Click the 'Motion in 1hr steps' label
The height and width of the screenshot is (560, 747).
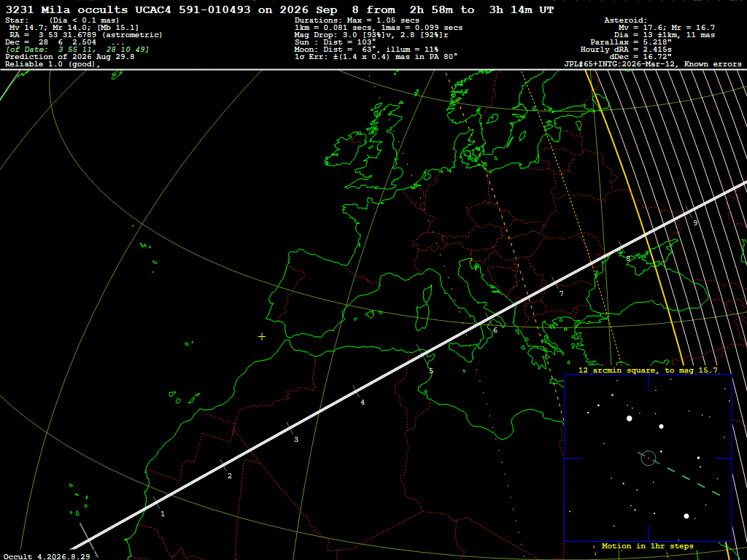click(x=648, y=545)
